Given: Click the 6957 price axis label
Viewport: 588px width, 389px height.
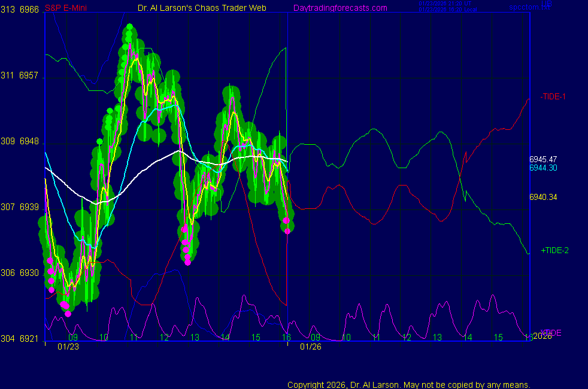Looking at the screenshot, I should click(29, 76).
